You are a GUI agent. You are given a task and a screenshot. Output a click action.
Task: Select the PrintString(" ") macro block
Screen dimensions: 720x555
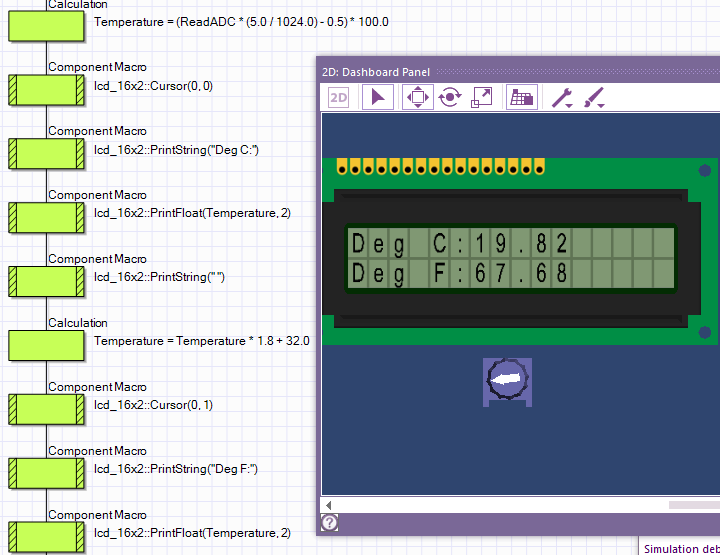[46, 281]
